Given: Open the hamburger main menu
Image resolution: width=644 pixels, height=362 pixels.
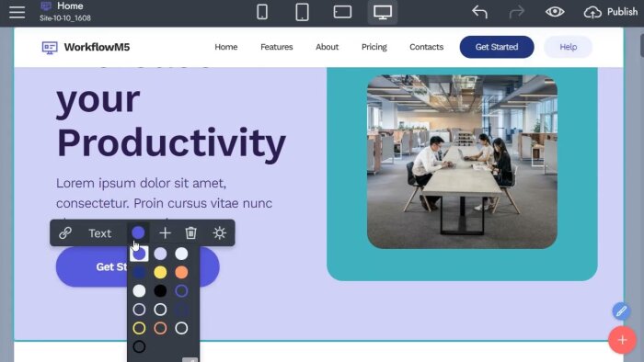Looking at the screenshot, I should pyautogui.click(x=17, y=12).
